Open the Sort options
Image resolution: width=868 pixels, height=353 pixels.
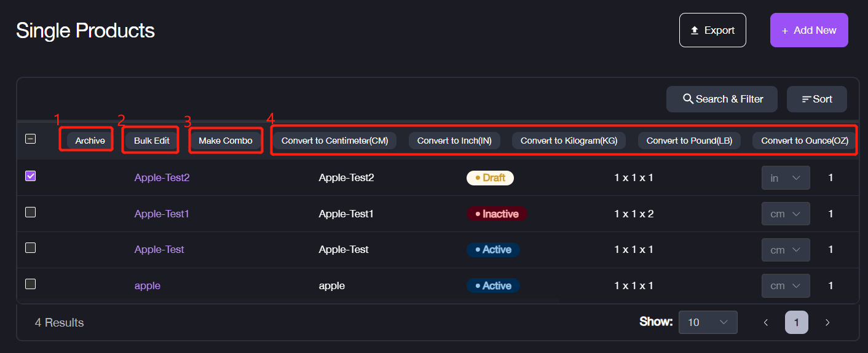pos(816,99)
